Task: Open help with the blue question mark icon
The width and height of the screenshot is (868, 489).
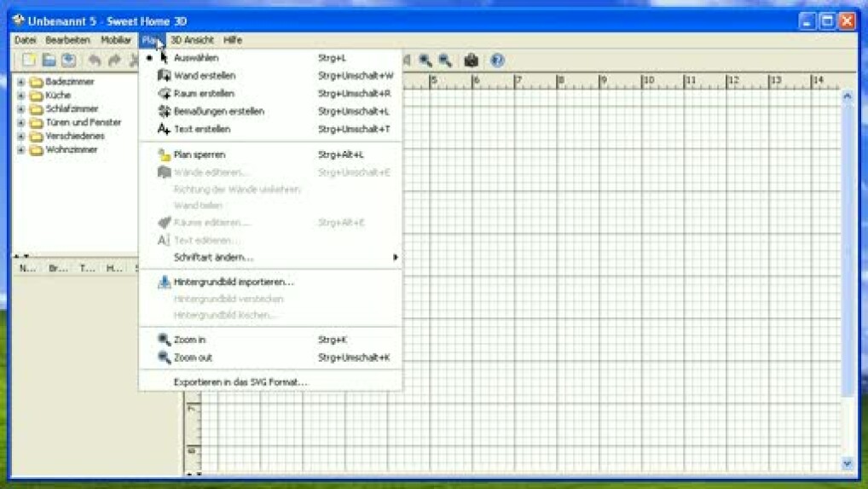Action: click(x=497, y=61)
